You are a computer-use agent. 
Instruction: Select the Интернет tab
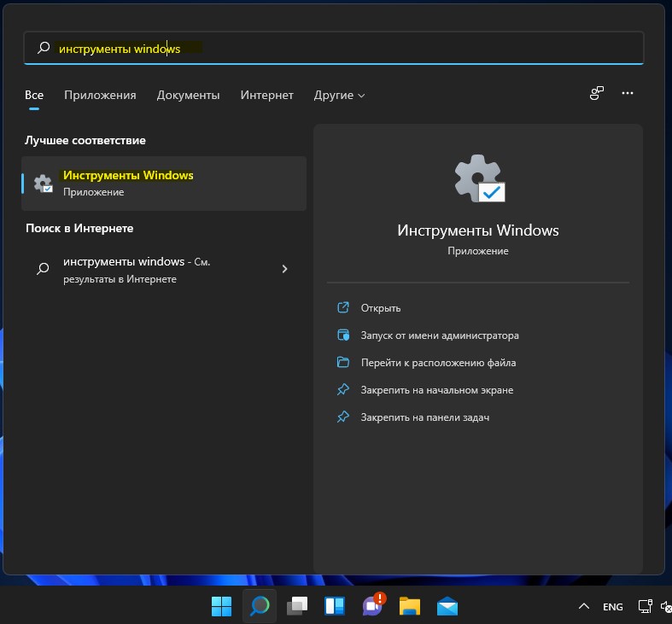click(266, 95)
